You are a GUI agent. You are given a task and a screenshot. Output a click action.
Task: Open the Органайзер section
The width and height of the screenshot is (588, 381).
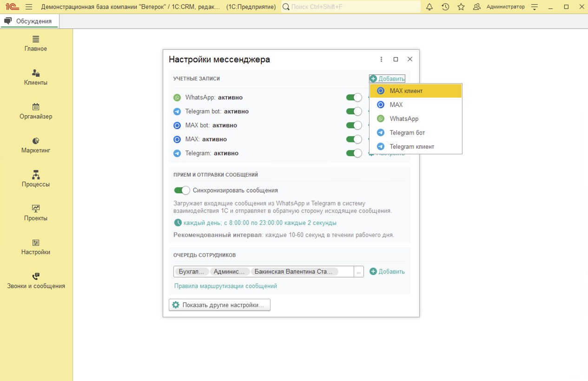point(36,111)
